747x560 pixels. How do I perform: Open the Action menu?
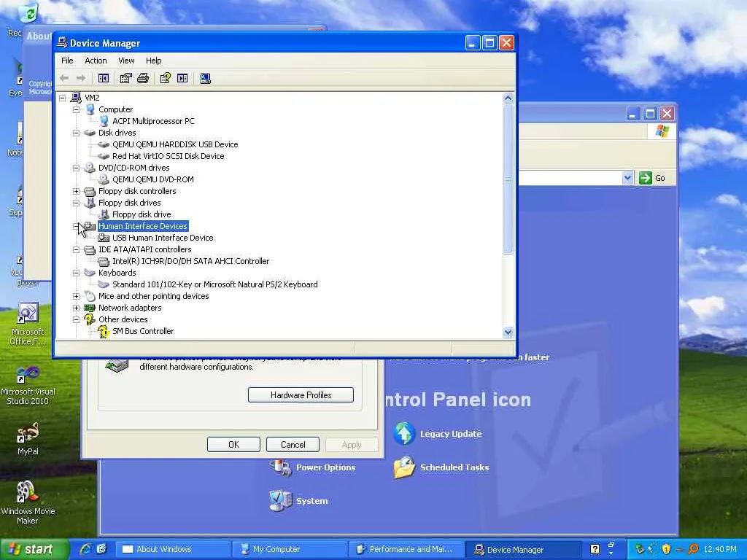(96, 61)
